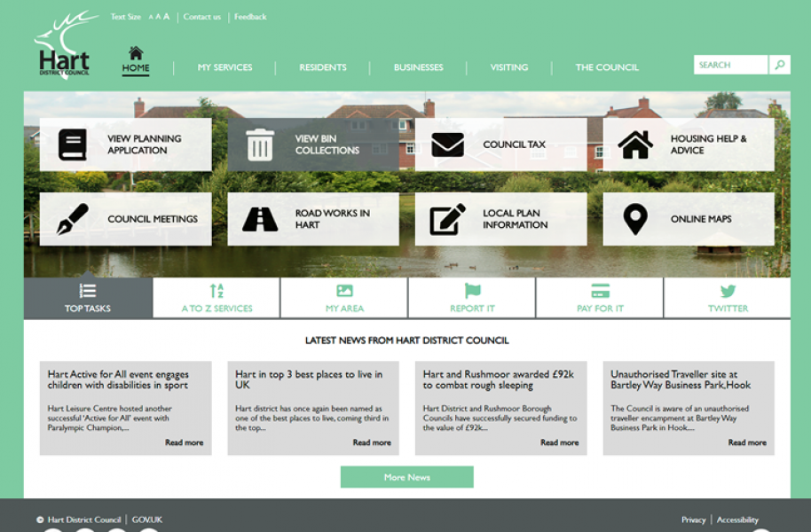Screen dimensions: 811x532
Task: Open the Residents menu
Action: (323, 67)
